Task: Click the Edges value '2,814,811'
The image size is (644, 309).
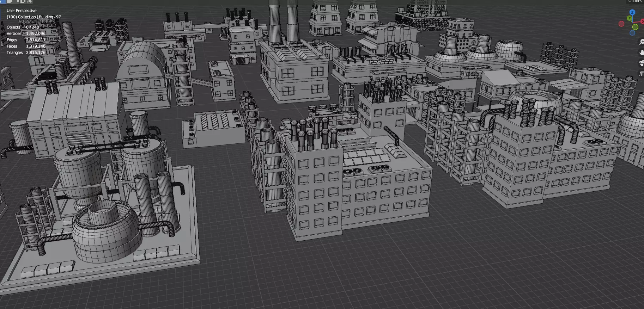Action: pos(36,40)
